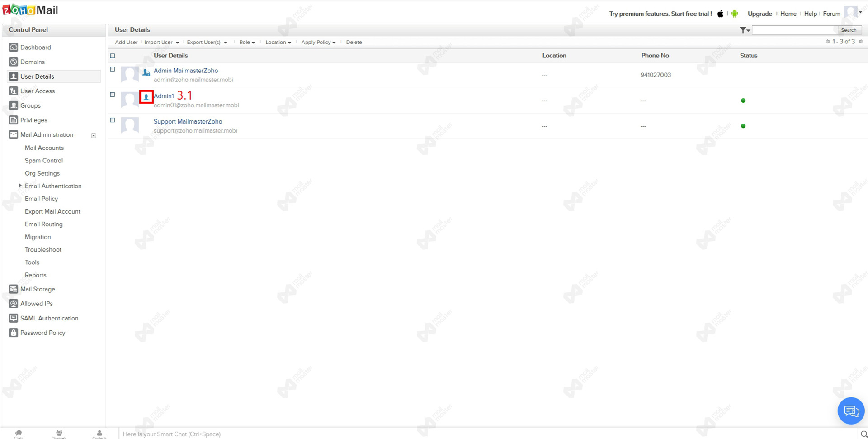Click the Mail Storage icon
The height and width of the screenshot is (439, 868).
(x=14, y=289)
